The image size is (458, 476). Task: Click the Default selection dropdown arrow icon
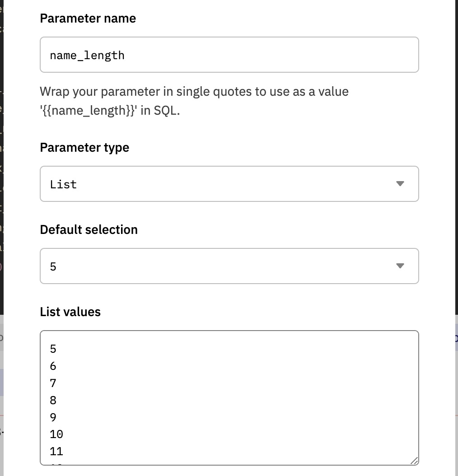[400, 266]
